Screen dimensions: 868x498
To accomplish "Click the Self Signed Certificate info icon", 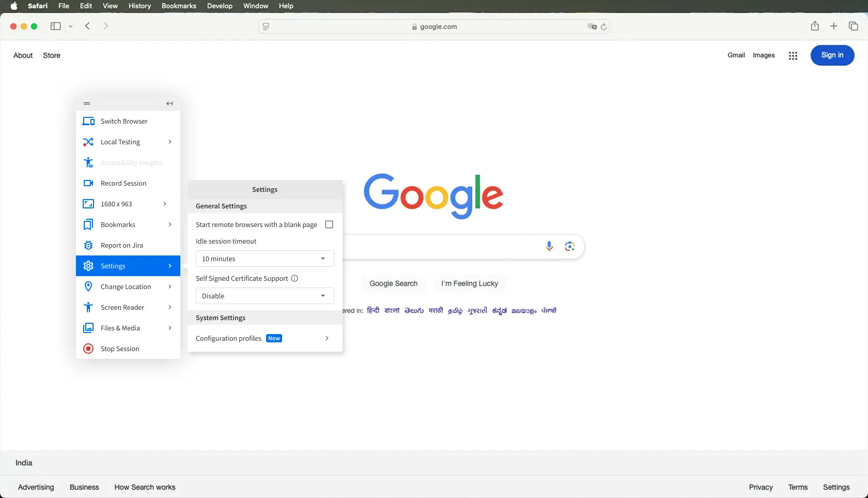I will (295, 278).
